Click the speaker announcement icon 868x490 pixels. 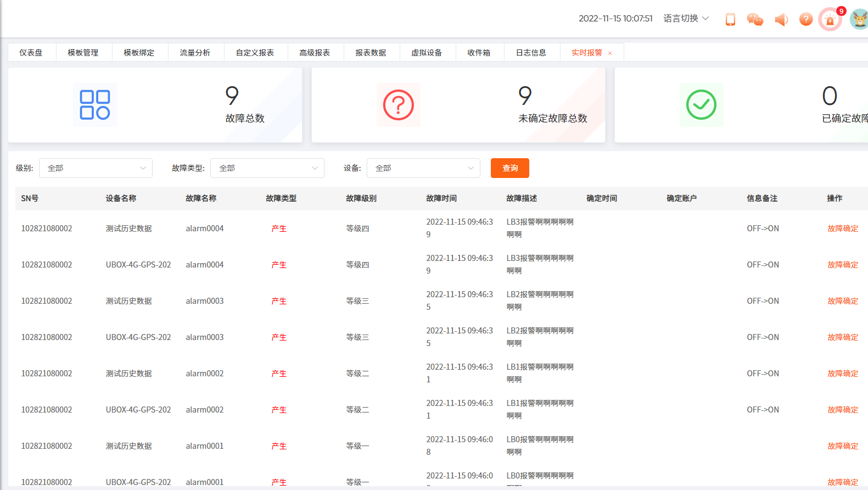[x=781, y=20]
